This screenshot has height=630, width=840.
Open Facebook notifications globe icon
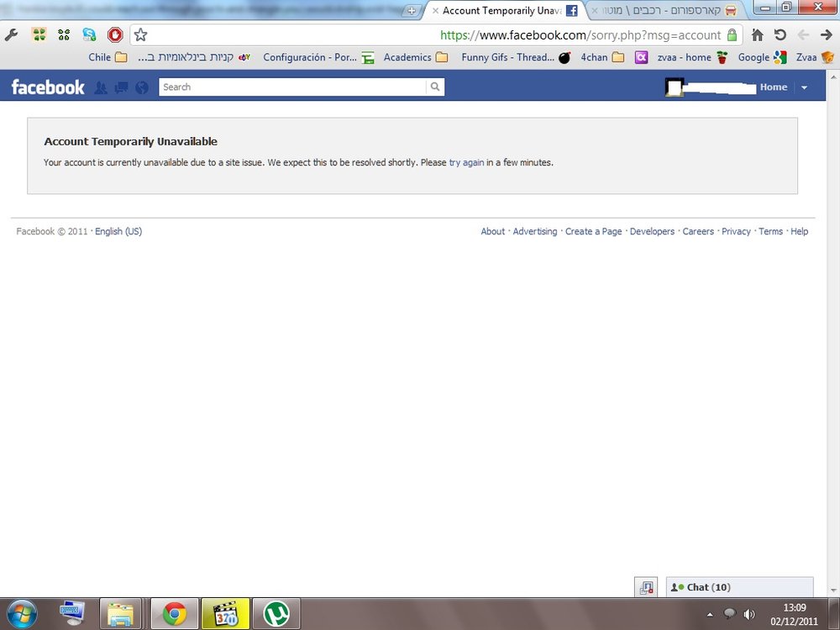coord(142,87)
